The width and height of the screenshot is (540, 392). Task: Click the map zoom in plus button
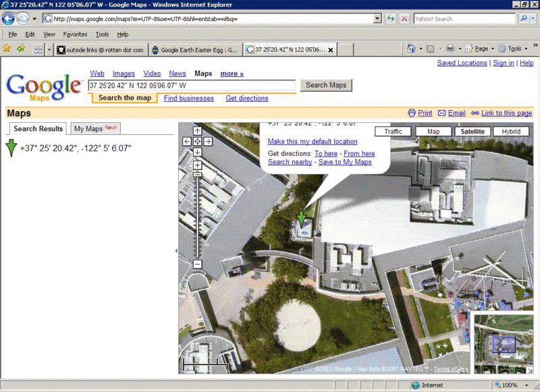pos(197,165)
